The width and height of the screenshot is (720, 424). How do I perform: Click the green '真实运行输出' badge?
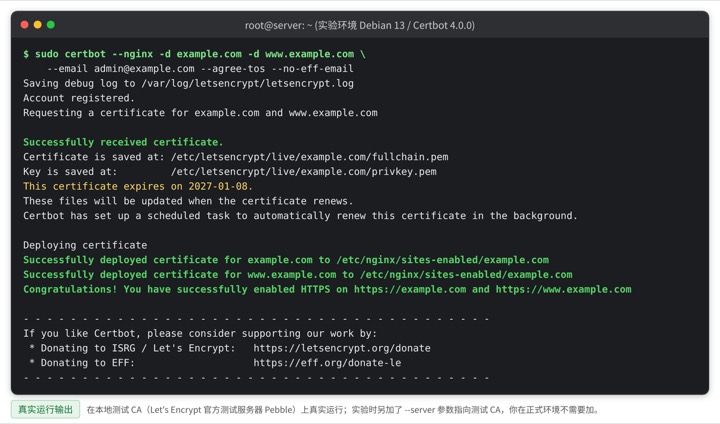point(45,410)
